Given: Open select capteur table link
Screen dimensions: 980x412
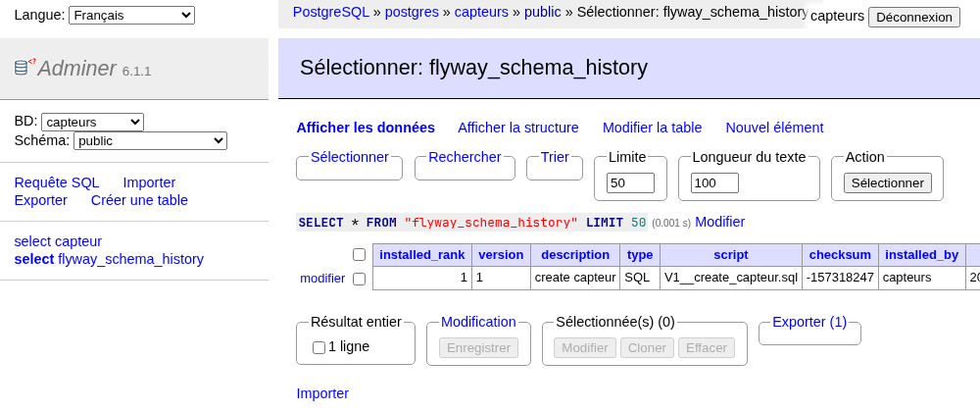Looking at the screenshot, I should click(x=58, y=241).
